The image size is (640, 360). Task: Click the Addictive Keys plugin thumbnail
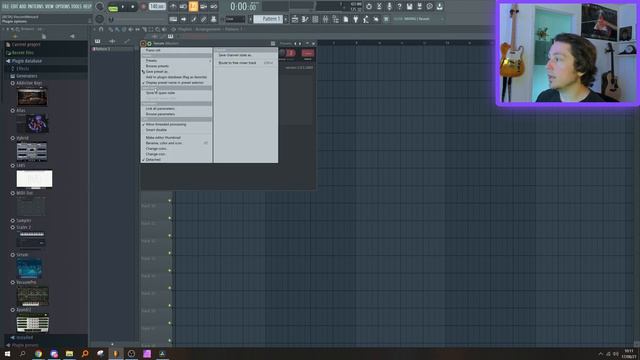pos(32,96)
